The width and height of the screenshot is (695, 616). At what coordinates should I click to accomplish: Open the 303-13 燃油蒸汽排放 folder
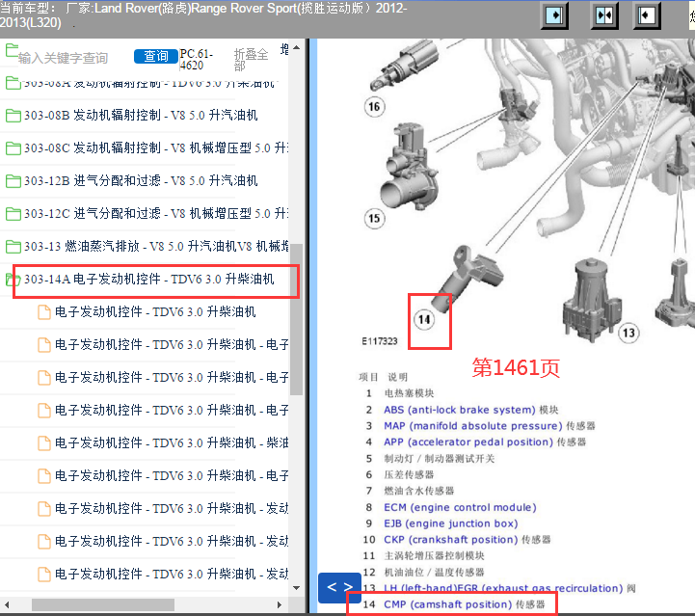(156, 247)
